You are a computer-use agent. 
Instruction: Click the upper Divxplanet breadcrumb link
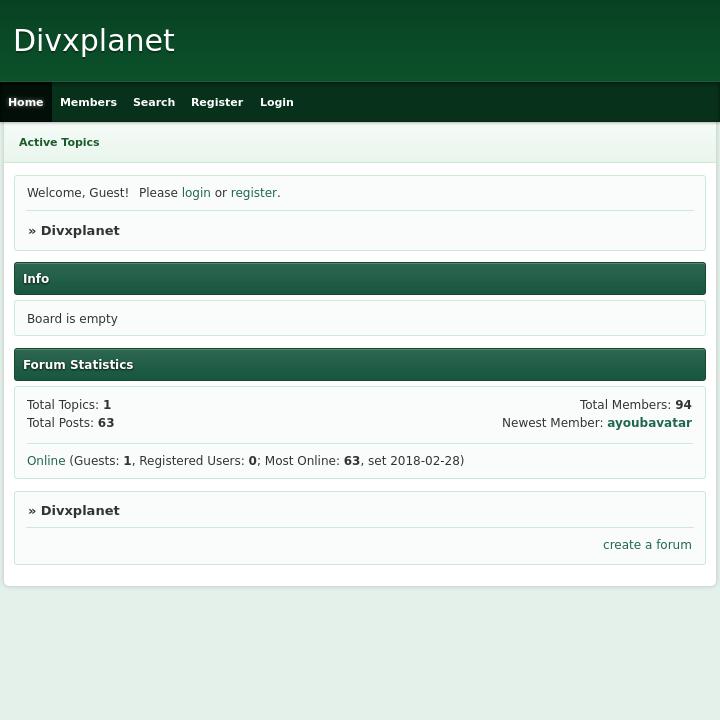[x=80, y=231]
